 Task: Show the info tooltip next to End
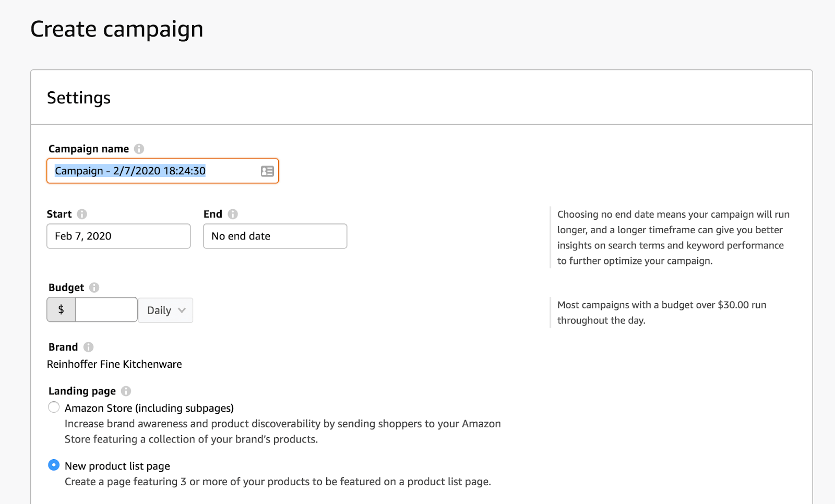pos(233,214)
